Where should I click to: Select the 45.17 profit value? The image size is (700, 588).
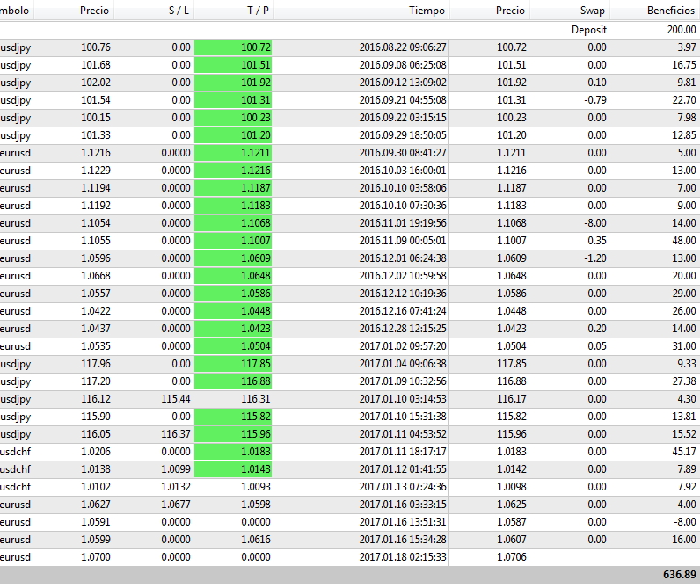681,452
